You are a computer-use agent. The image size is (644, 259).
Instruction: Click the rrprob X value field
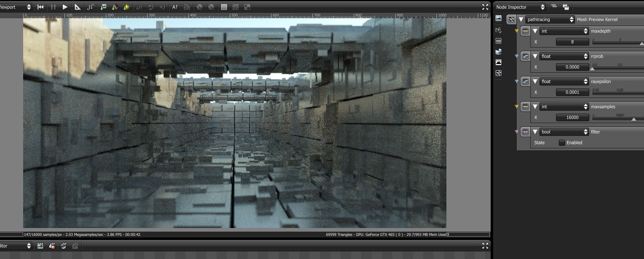click(572, 67)
